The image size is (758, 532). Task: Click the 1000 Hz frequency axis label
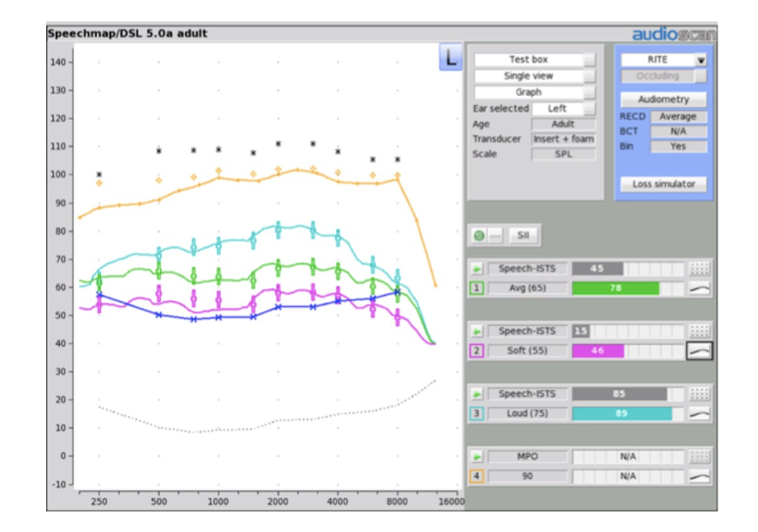pos(218,501)
